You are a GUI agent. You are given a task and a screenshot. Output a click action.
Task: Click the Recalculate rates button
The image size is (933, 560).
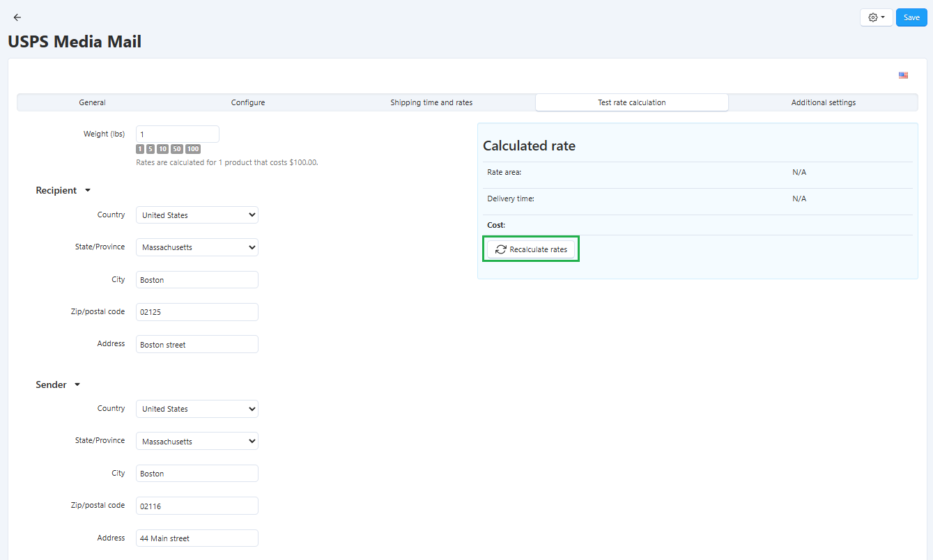click(x=531, y=249)
